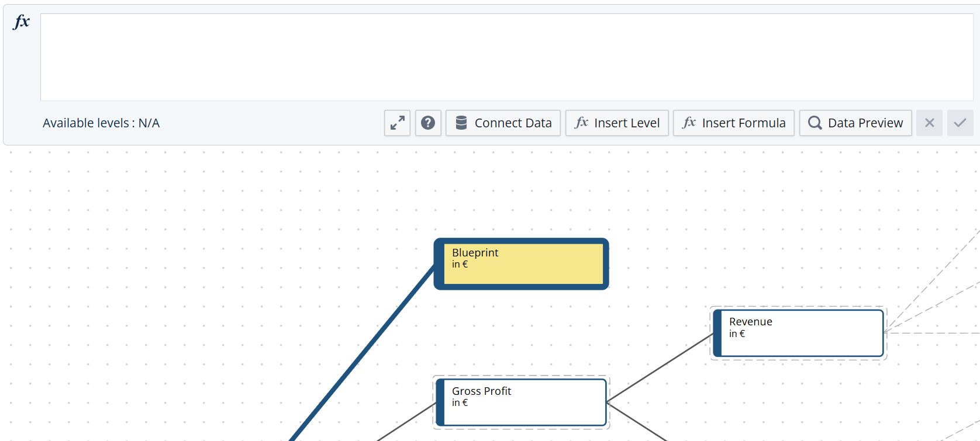The image size is (980, 441).
Task: Click the blue left bar of Gross Profit
Action: [440, 402]
